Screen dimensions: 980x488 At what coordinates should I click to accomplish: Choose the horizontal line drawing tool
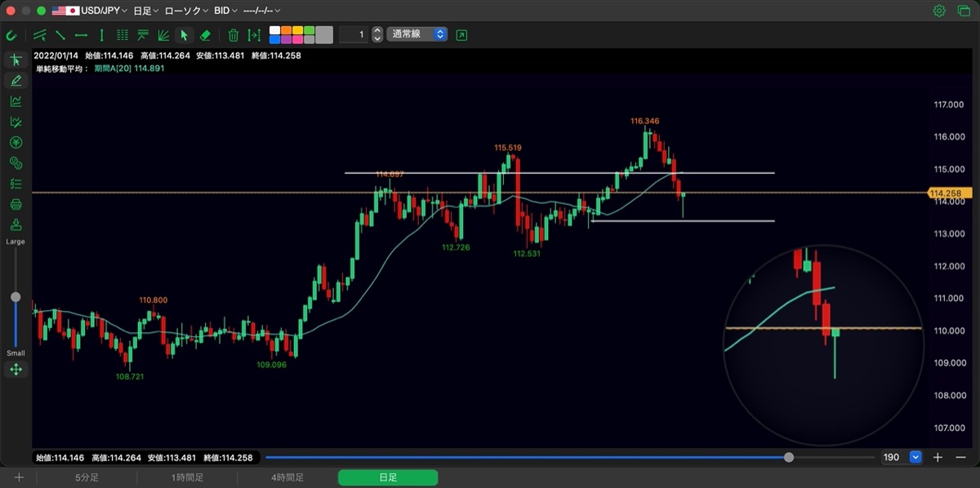click(81, 35)
